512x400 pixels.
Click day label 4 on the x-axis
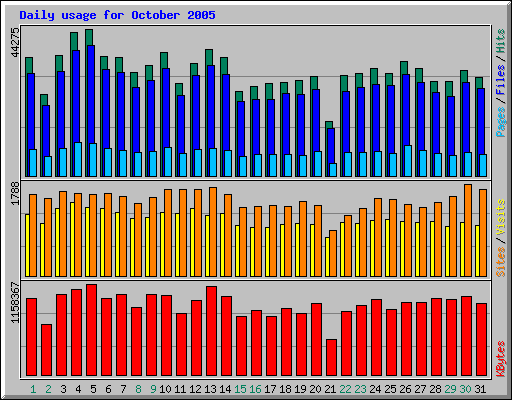(x=78, y=389)
